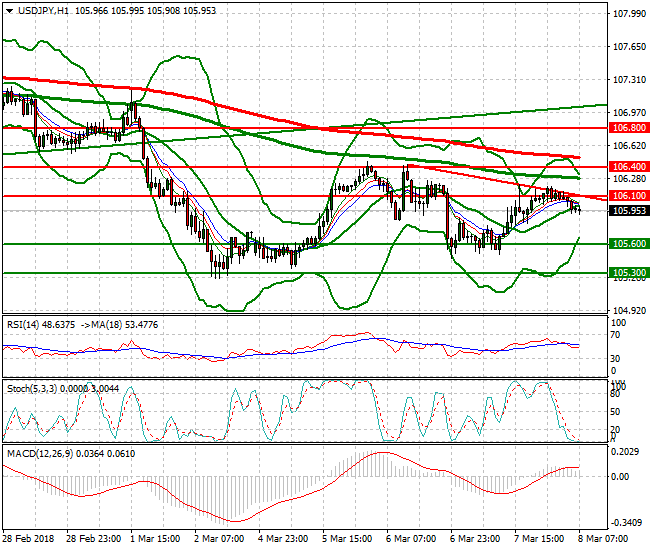
Task: Select the 28 Feb 23:00 time axis label
Action: (x=94, y=539)
